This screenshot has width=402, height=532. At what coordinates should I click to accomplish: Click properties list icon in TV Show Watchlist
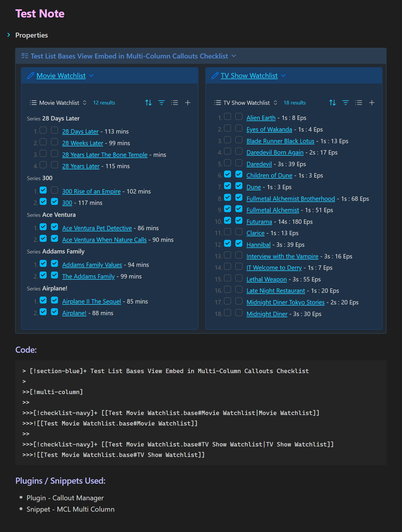click(359, 103)
